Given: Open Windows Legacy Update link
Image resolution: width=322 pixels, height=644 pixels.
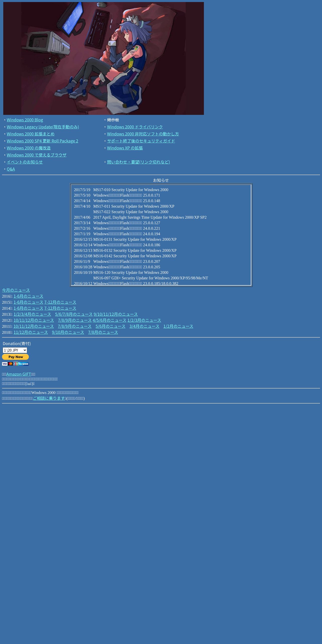Looking at the screenshot, I should pyautogui.click(x=43, y=127).
